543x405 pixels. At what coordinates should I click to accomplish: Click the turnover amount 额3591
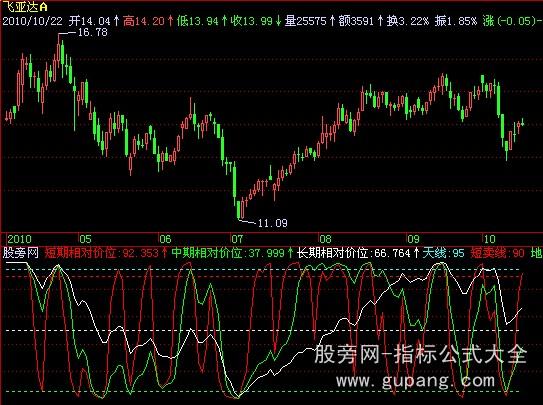(x=357, y=21)
